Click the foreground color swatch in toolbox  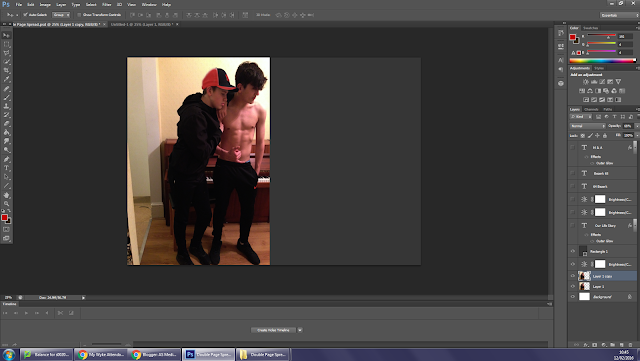(x=4, y=218)
